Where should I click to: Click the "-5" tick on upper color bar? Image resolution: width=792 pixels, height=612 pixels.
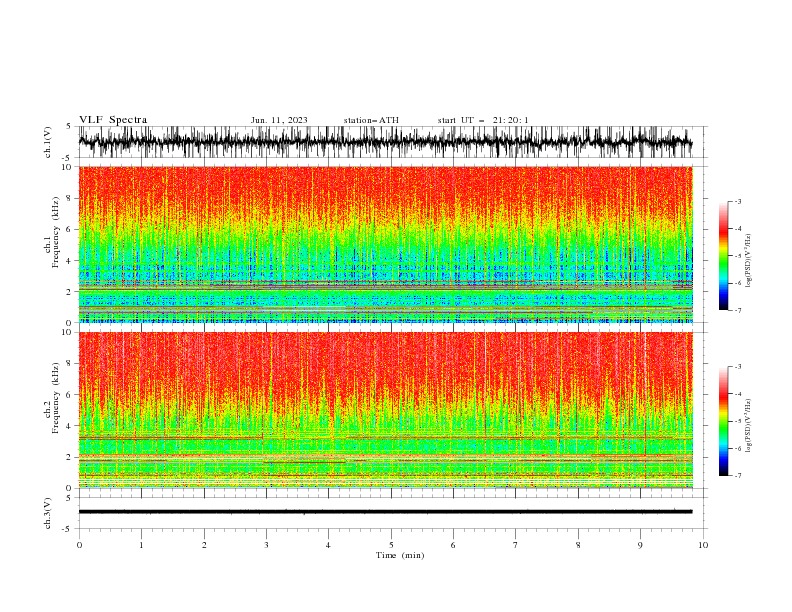(738, 256)
